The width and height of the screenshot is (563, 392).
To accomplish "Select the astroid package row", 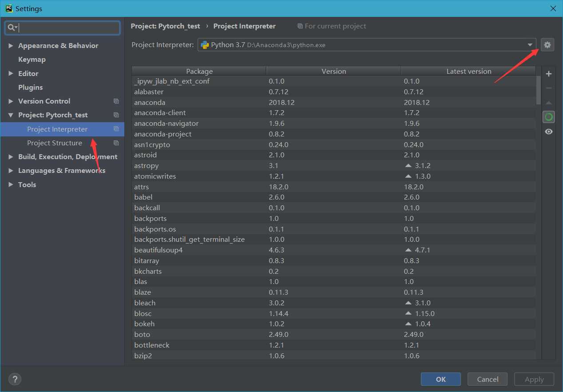I will click(x=334, y=155).
